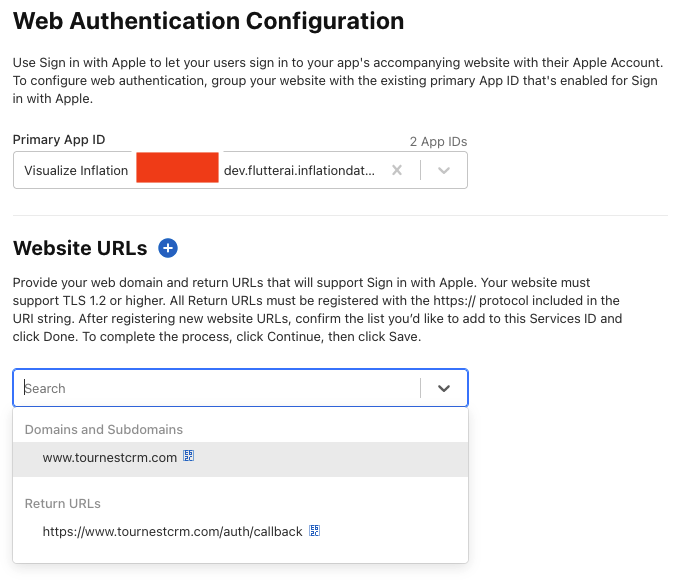680x583 pixels.
Task: Click the blue plus icon beside Website URLs
Action: 168,249
